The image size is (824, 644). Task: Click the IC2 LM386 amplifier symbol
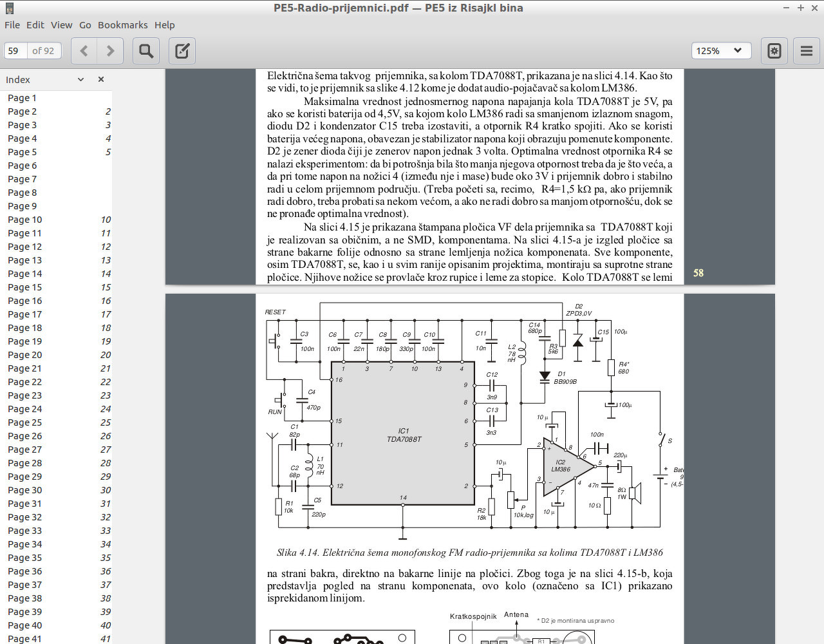566,467
